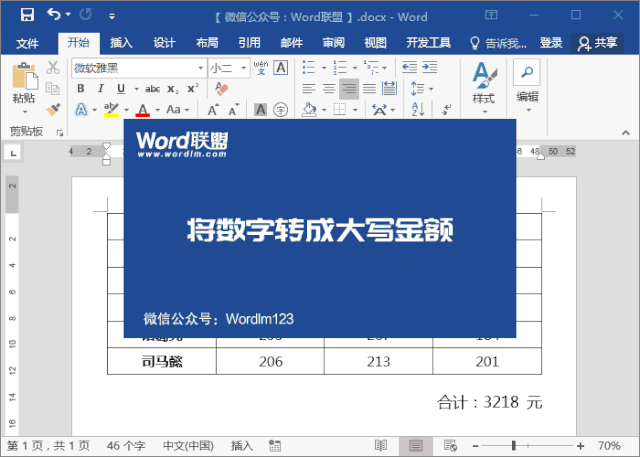This screenshot has height=457, width=640.
Task: Click the 粘贴 paste clipboard icon
Action: (x=24, y=76)
